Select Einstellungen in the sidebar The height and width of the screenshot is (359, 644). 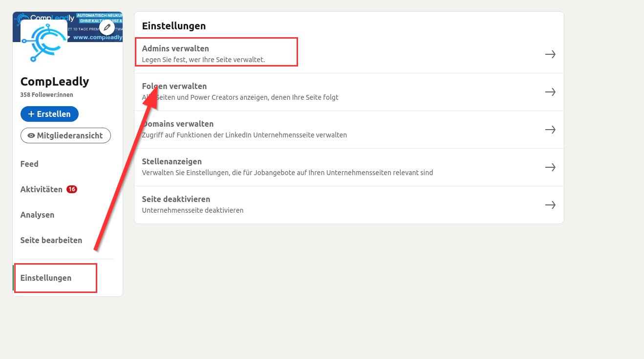(46, 278)
